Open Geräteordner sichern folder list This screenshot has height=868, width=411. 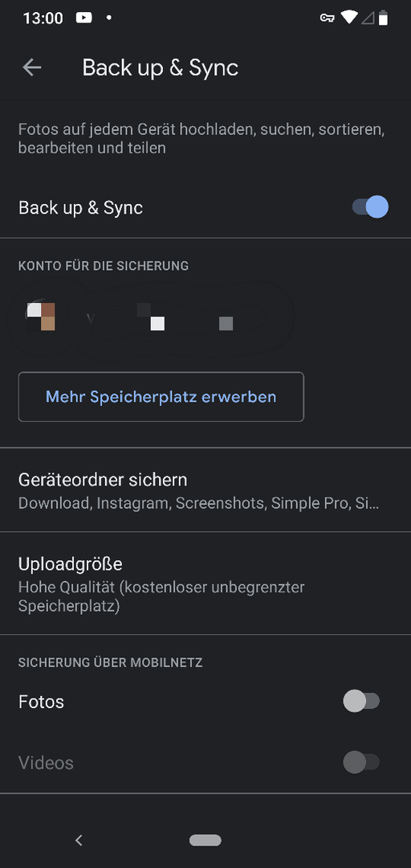(205, 490)
